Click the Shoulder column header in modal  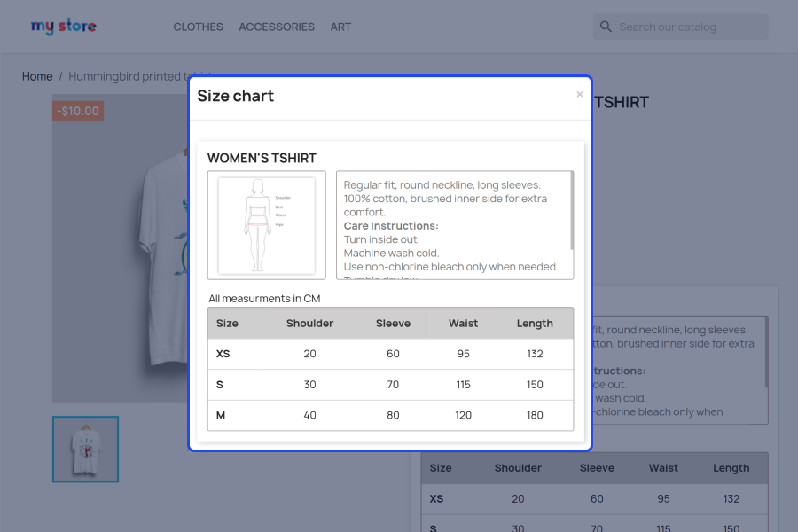click(x=309, y=324)
